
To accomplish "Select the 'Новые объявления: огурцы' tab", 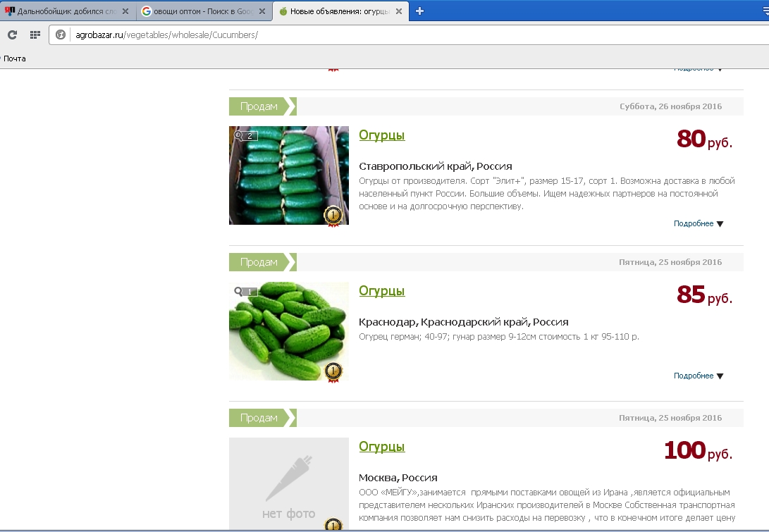I will pos(340,11).
